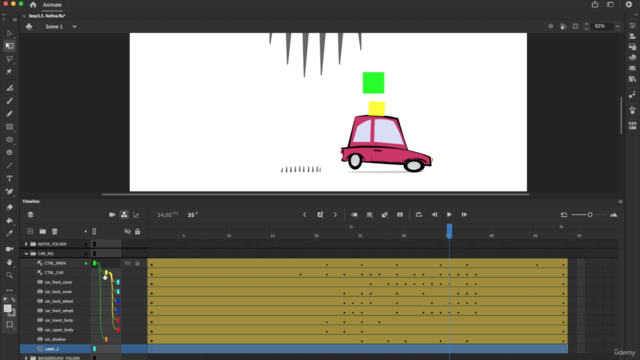This screenshot has height=360, width=640.
Task: Open the Edit Toolbar three-dots menu
Action: tap(9, 290)
